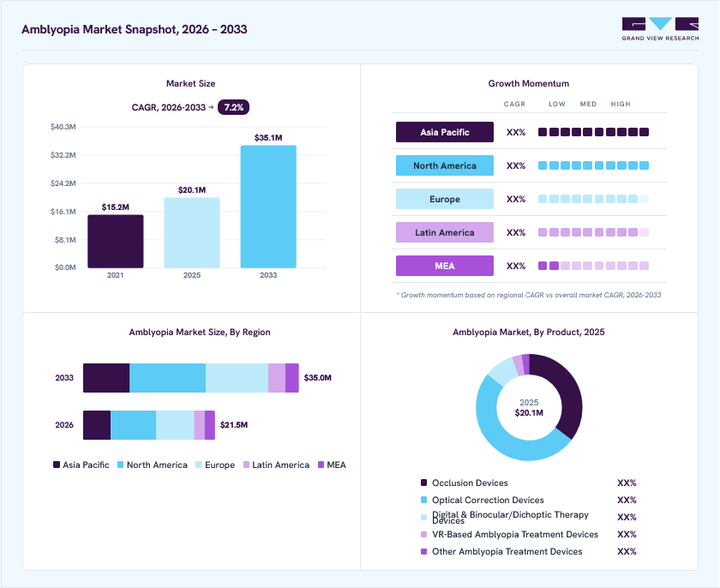720x588 pixels.
Task: Click the 2033 x-axis label under Market Size
Action: tap(268, 275)
